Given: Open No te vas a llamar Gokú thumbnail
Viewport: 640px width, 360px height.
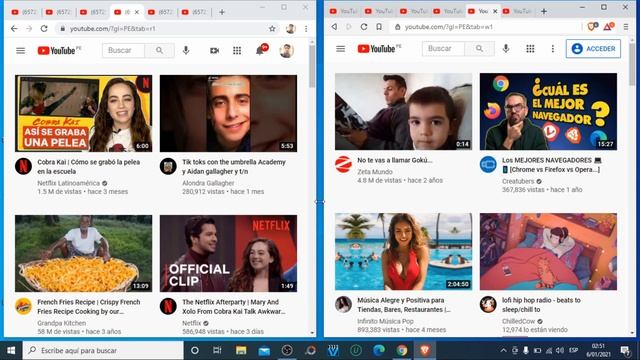Looking at the screenshot, I should [403, 111].
